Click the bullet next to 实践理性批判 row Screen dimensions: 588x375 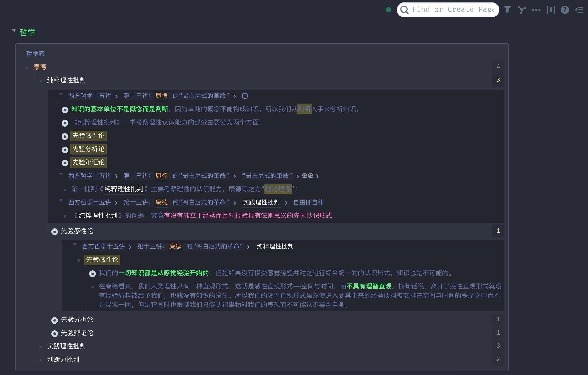pos(41,347)
